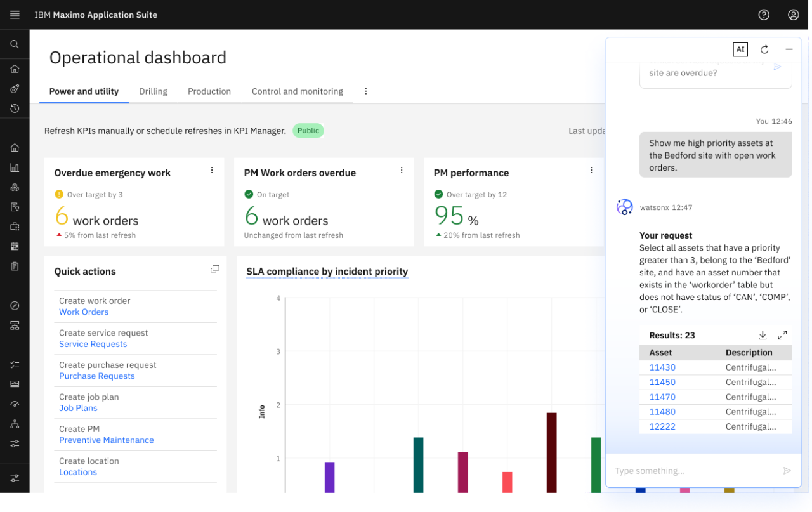812x512 pixels.
Task: Click the compass icon in the sidebar
Action: [x=15, y=306]
